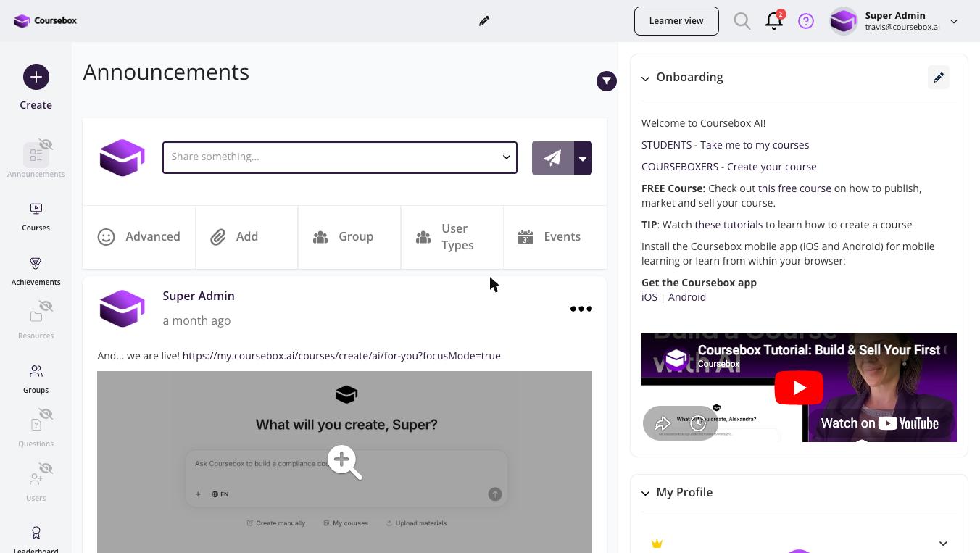
Task: Click the search magnifier icon
Action: point(742,21)
